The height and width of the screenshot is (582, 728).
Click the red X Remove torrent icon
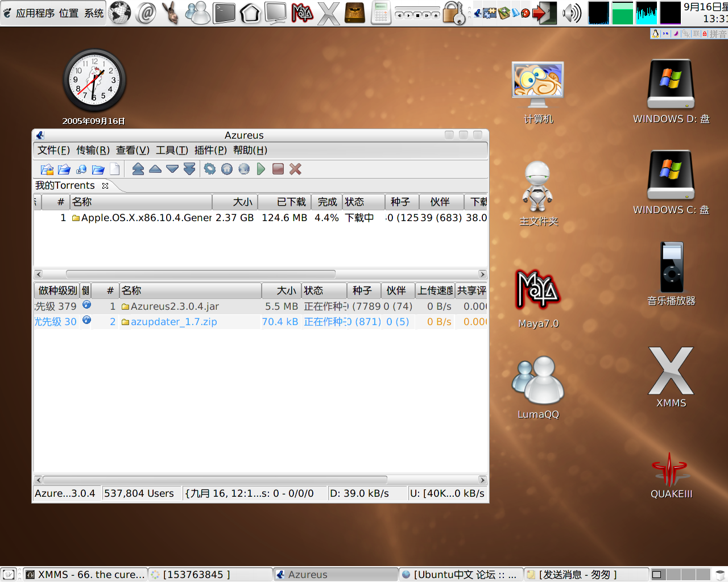pyautogui.click(x=295, y=169)
